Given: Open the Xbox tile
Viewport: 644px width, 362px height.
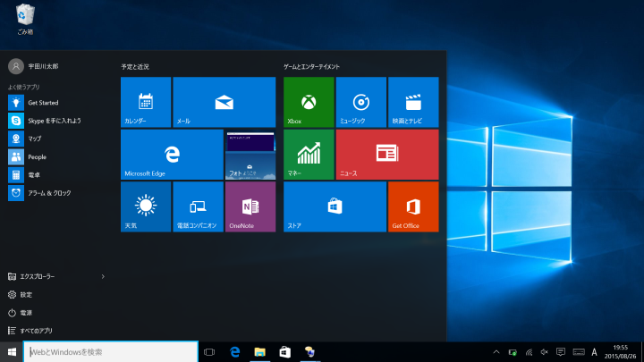Looking at the screenshot, I should click(309, 101).
